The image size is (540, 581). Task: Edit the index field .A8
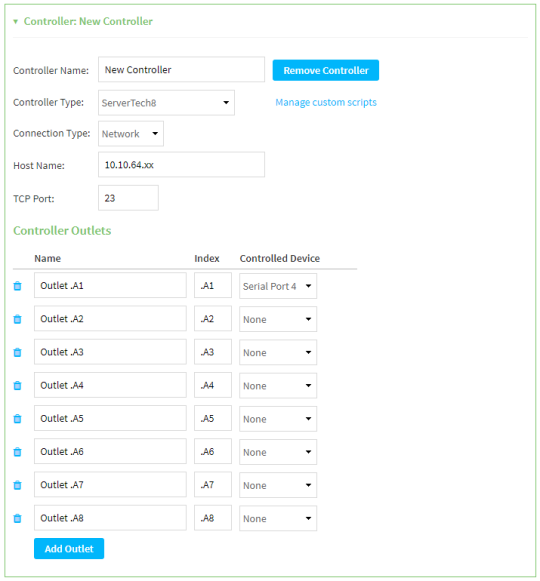tap(213, 518)
